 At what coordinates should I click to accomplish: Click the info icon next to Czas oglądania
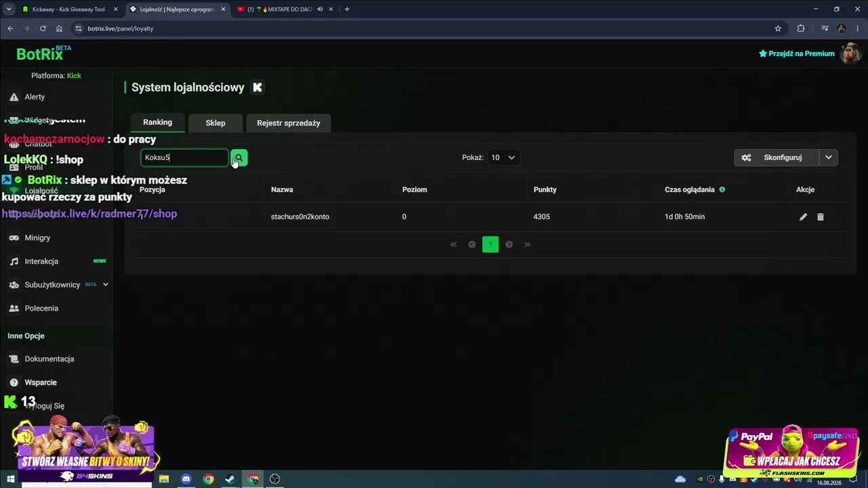pos(722,190)
